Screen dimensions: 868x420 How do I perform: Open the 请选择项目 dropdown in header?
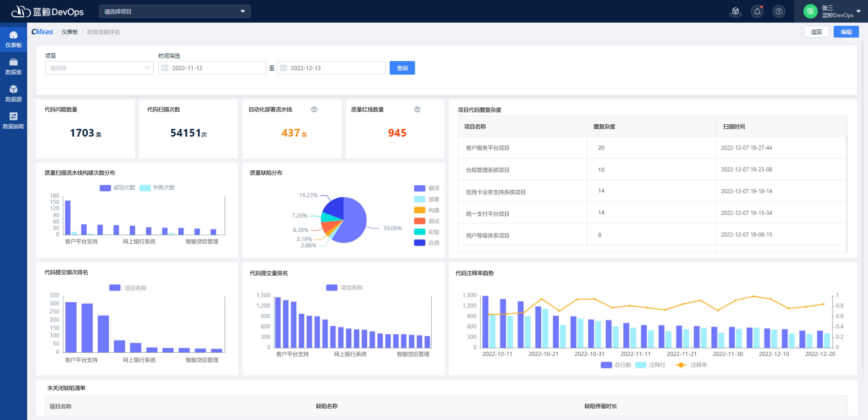[175, 11]
